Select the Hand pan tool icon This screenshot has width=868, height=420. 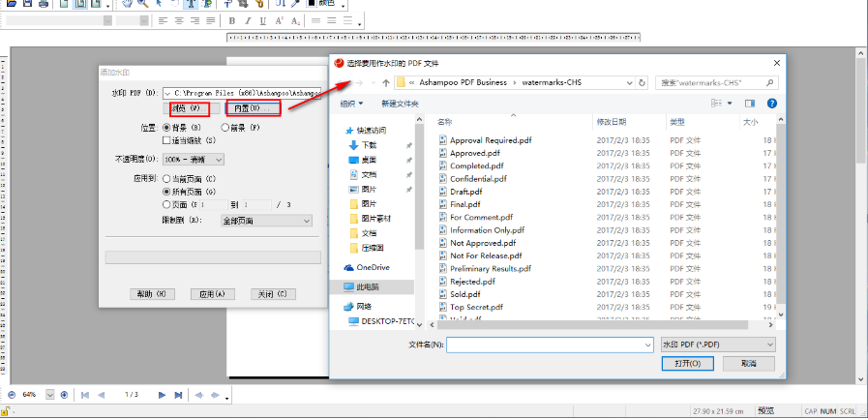point(127,3)
